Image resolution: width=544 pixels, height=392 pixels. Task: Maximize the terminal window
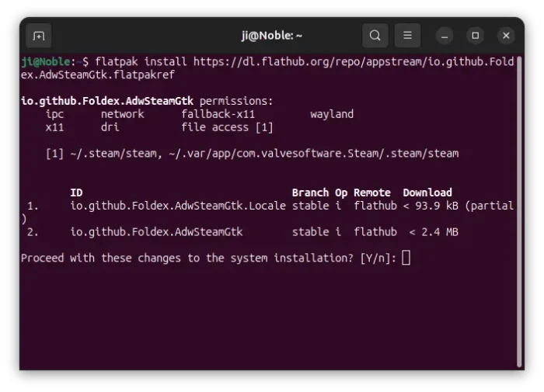pos(476,36)
